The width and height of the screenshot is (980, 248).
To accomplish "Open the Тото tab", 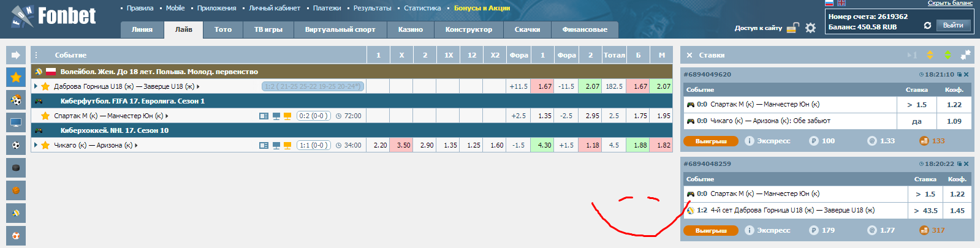I will click(223, 29).
